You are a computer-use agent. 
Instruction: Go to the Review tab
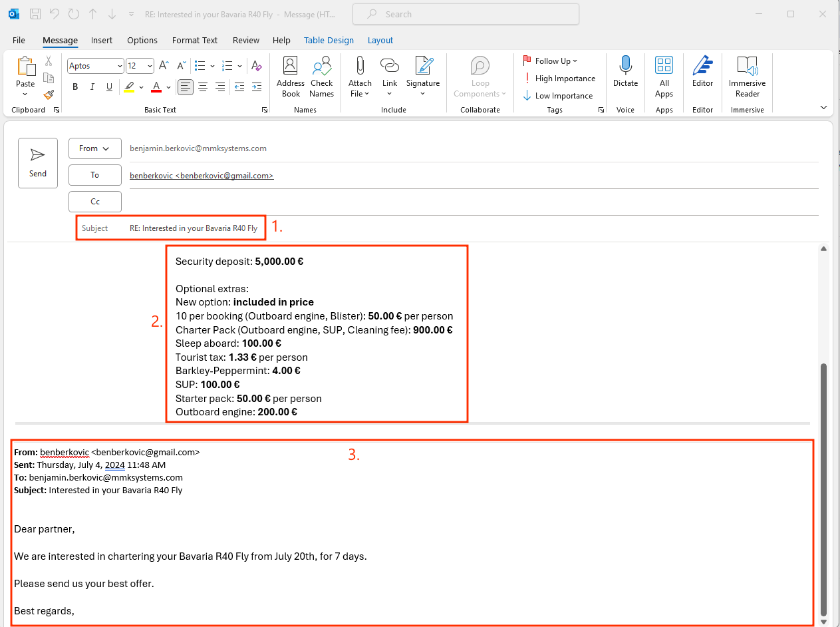tap(246, 41)
